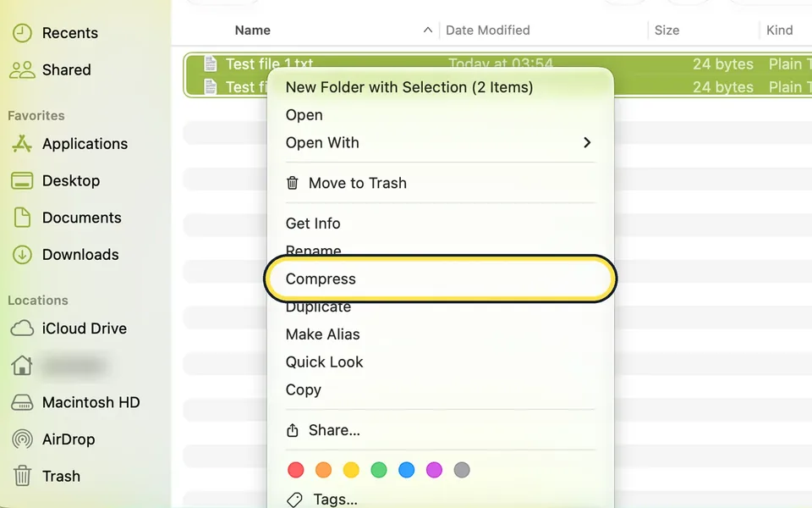Apply the red color tag
The height and width of the screenshot is (508, 812).
coord(296,470)
